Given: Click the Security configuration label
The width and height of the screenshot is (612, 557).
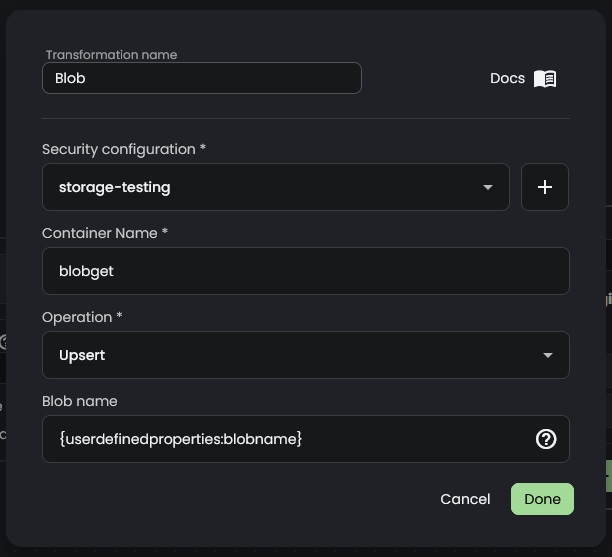Looking at the screenshot, I should [x=123, y=149].
